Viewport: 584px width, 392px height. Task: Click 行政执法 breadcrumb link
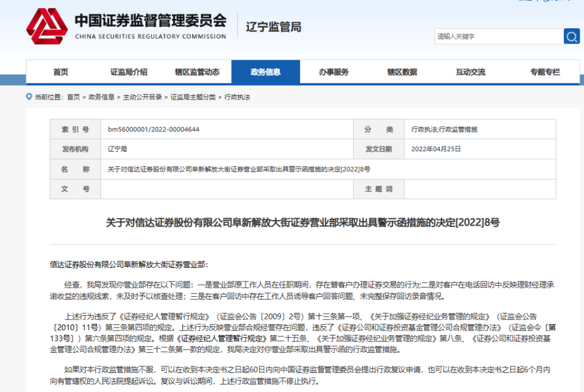point(237,97)
